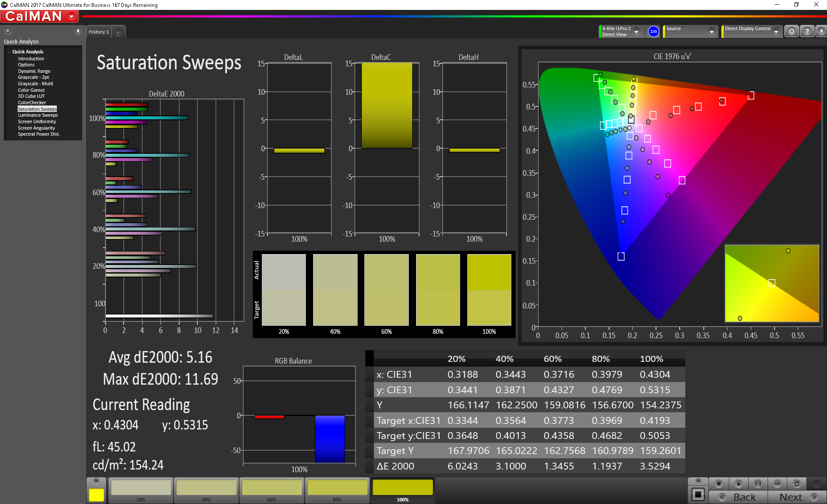Screen dimensions: 827x504
Task: Open the Direct Display Control dropdown
Action: (776, 32)
